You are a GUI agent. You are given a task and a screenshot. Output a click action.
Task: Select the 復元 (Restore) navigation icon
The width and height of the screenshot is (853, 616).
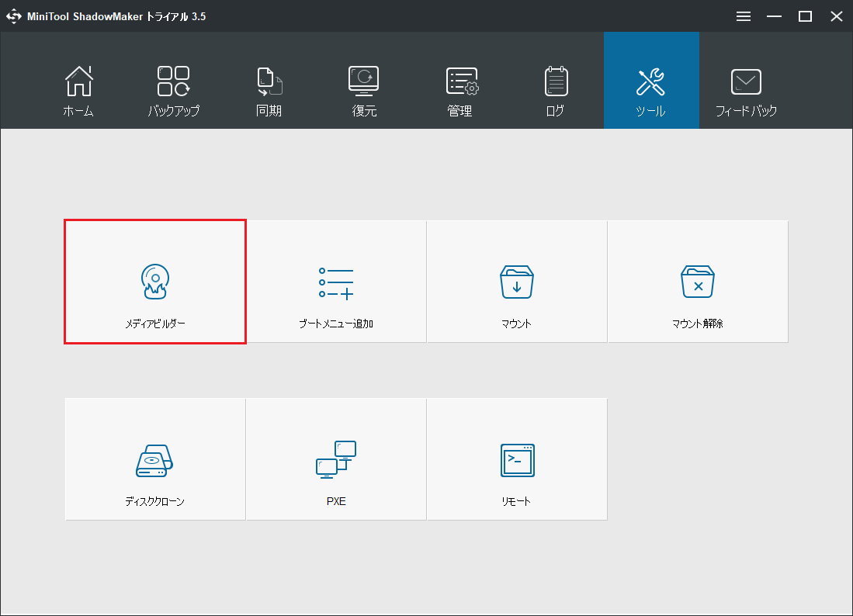pos(362,80)
